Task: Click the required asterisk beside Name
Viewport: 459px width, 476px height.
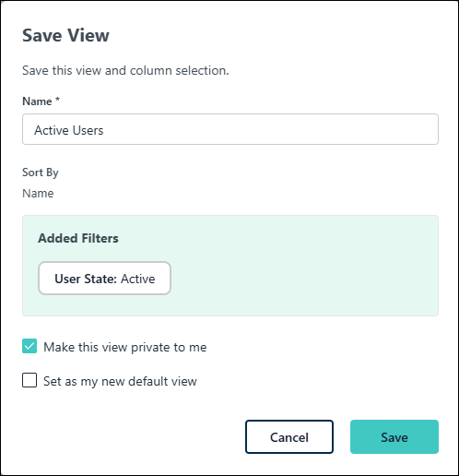Action: click(57, 100)
